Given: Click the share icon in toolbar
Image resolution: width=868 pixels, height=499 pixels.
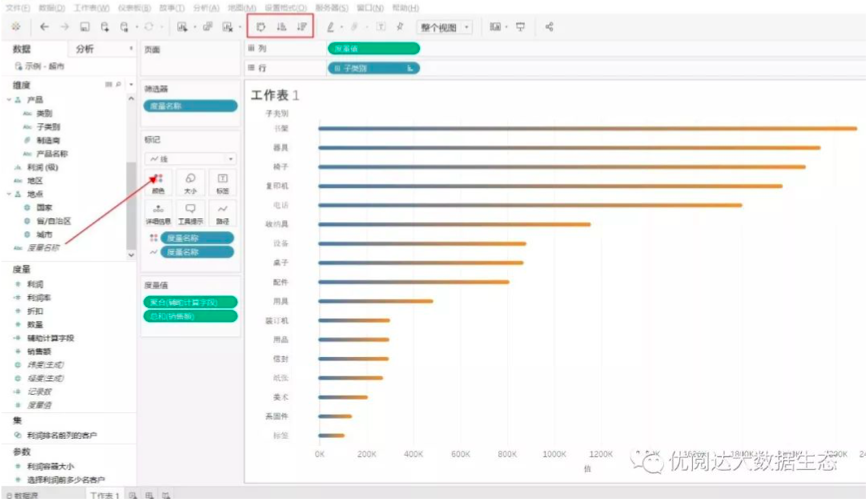Looking at the screenshot, I should coord(549,27).
